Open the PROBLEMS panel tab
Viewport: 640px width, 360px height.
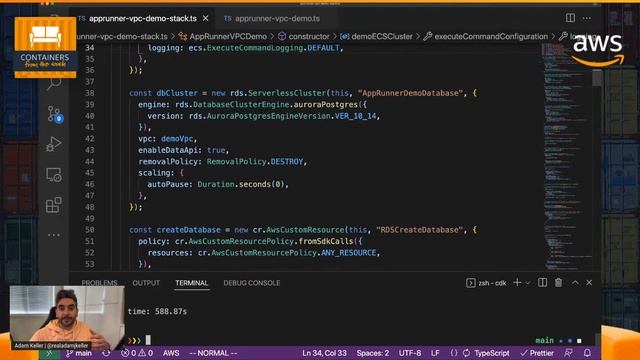point(99,283)
